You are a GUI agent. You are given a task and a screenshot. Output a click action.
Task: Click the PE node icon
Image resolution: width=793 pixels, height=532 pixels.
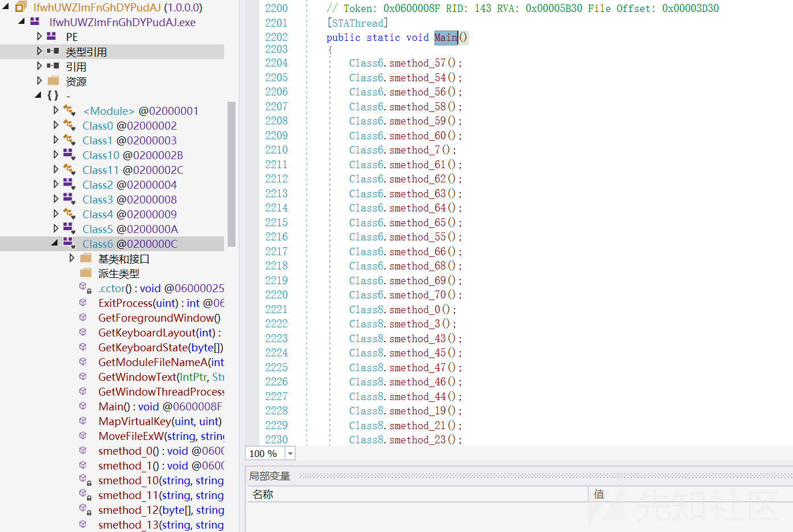click(x=52, y=36)
